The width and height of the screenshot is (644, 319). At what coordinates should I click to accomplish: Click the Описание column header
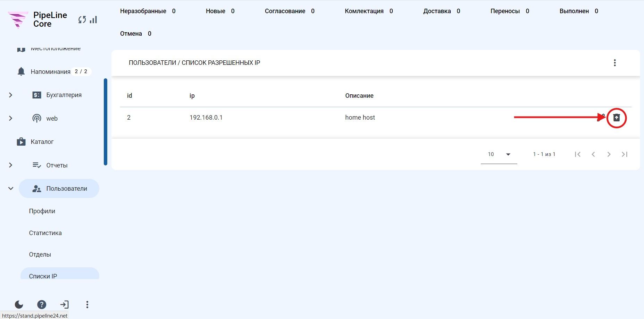359,96
